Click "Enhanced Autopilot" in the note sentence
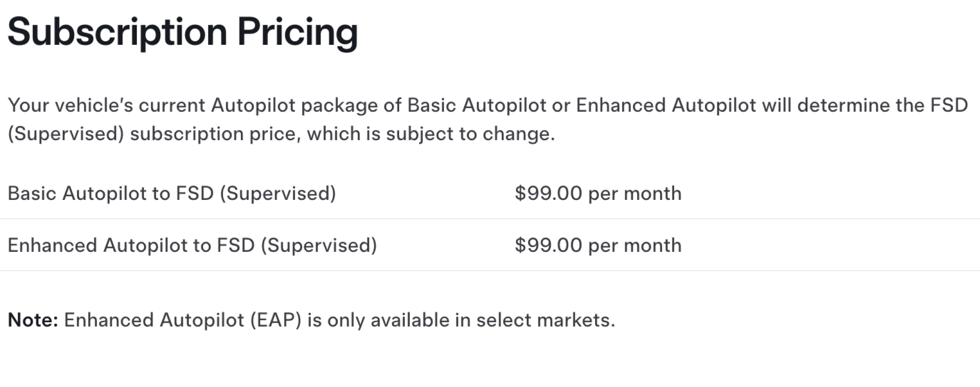980x387 pixels. (x=154, y=320)
